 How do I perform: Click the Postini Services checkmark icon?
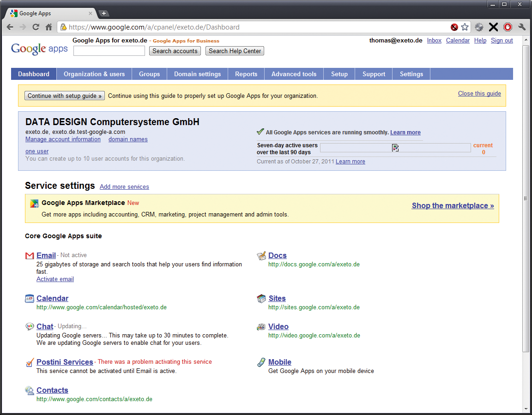coord(30,362)
